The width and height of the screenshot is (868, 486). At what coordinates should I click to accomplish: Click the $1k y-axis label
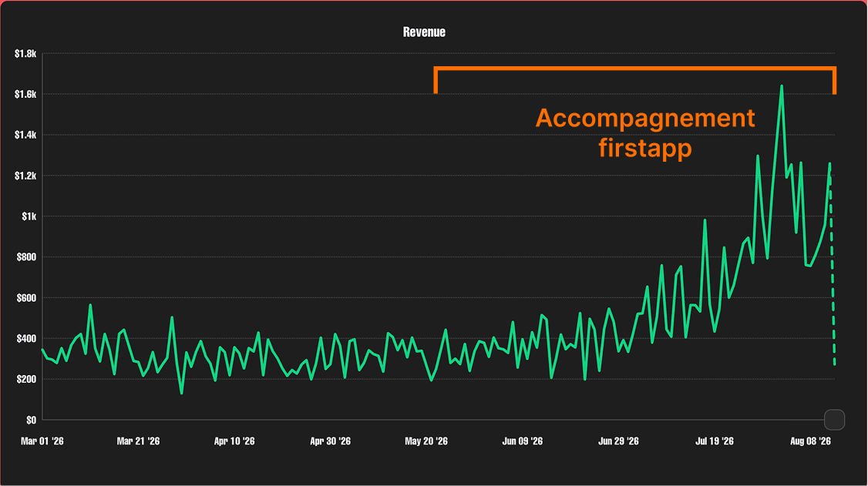(x=29, y=216)
